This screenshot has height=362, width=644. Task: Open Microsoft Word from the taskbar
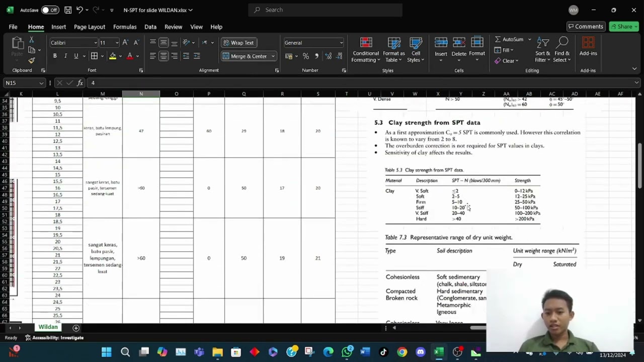365,352
